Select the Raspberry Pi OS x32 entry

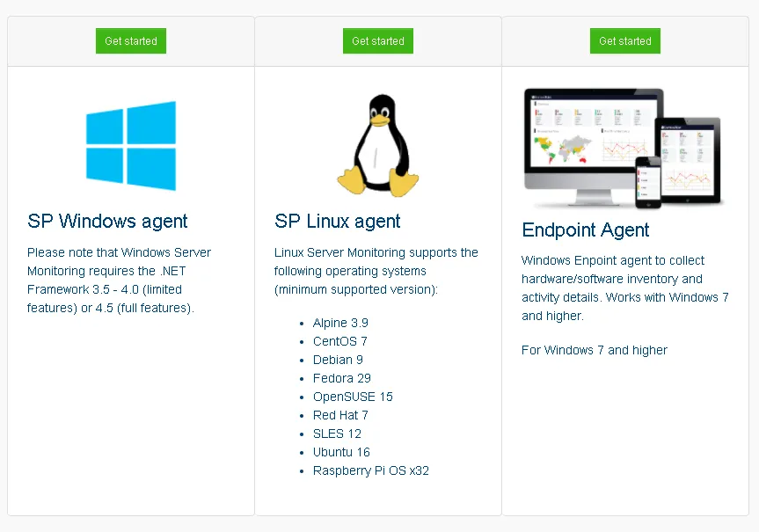371,470
